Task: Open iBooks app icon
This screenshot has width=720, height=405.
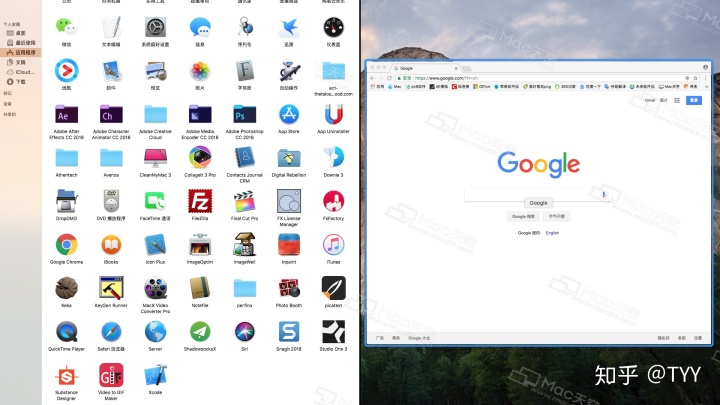Action: coord(111,245)
